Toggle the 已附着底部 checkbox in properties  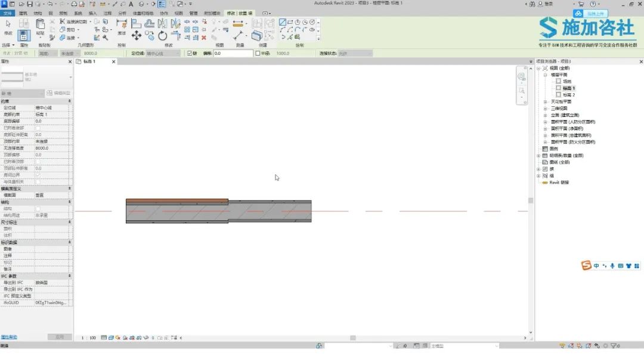(x=38, y=128)
